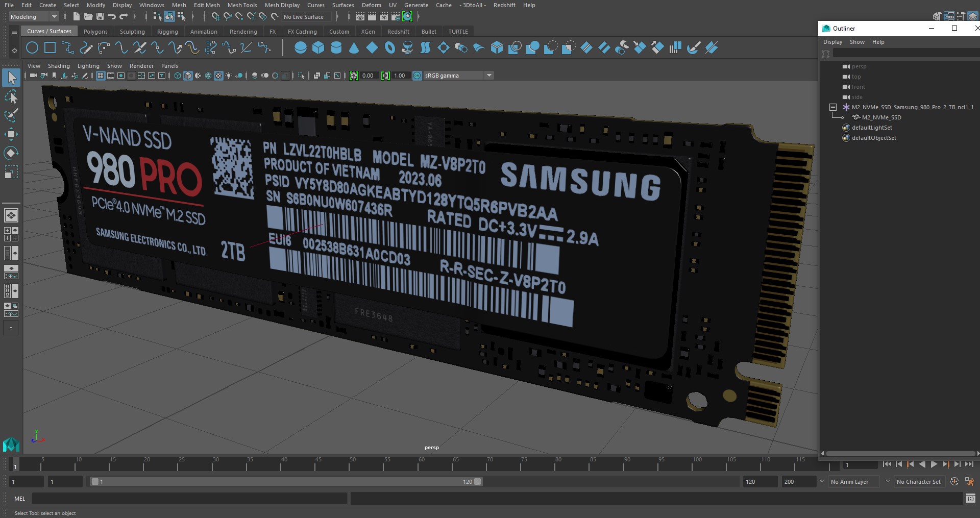Screen dimensions: 980x518
Task: Click the Open Scene folder icon
Action: (88, 17)
